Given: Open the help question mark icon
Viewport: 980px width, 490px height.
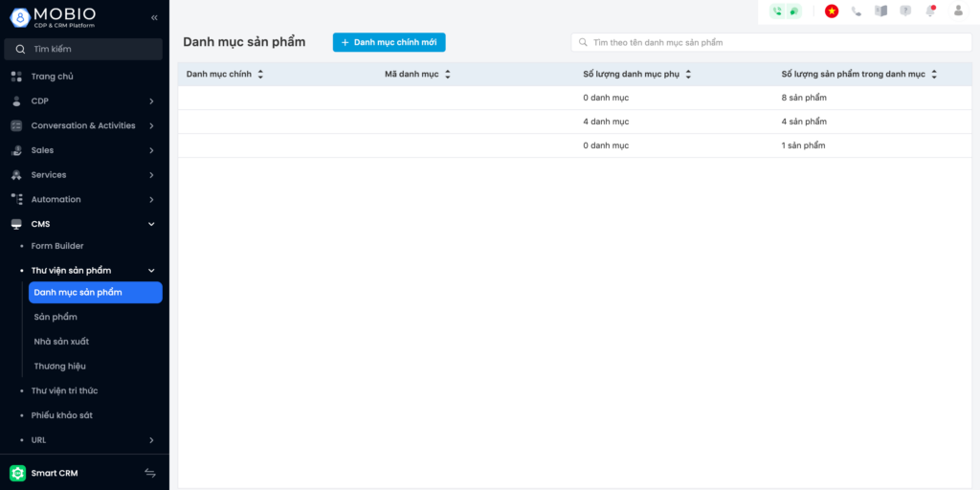Looking at the screenshot, I should click(x=905, y=11).
